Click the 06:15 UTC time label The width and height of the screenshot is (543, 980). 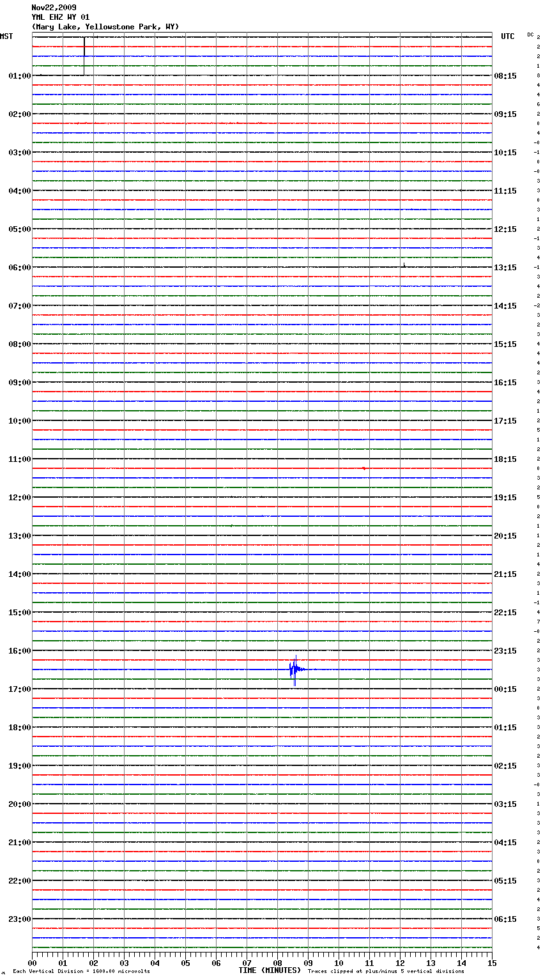coord(505,919)
